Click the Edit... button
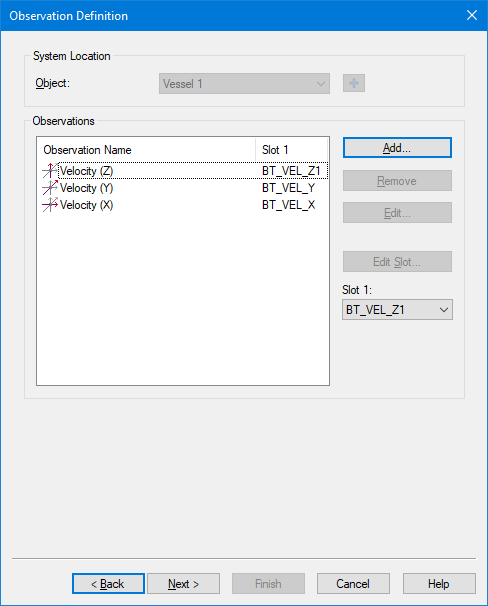This screenshot has height=606, width=488. click(x=397, y=213)
